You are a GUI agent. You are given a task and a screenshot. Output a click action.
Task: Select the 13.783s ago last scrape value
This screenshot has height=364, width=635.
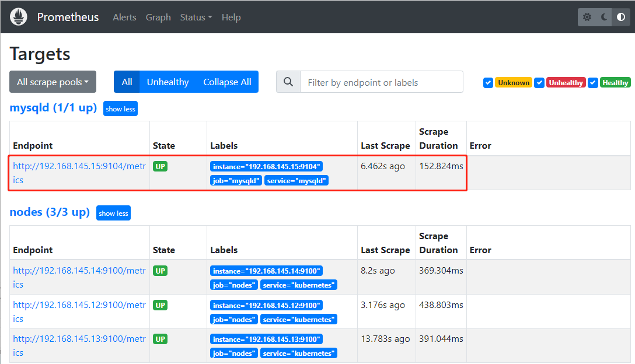click(385, 339)
